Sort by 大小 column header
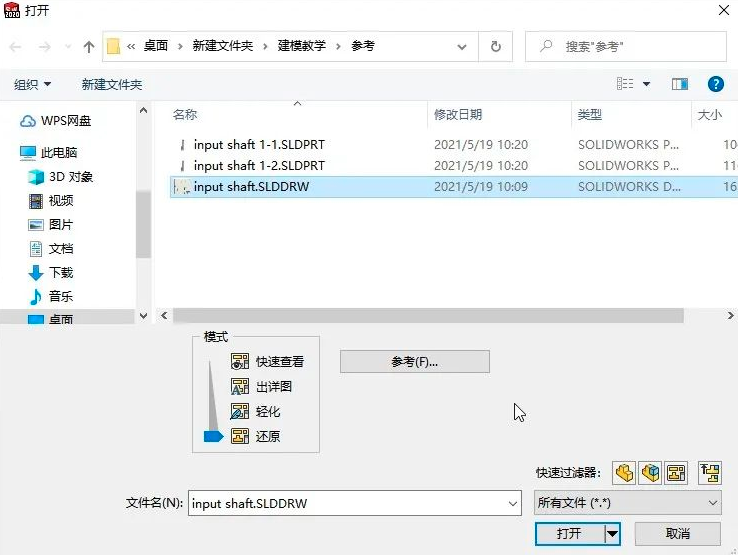 710,114
